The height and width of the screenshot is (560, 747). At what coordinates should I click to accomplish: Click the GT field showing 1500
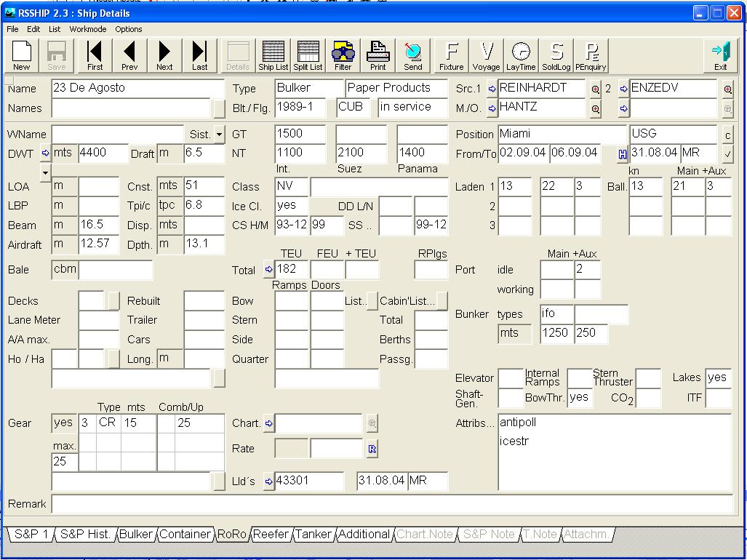point(300,134)
